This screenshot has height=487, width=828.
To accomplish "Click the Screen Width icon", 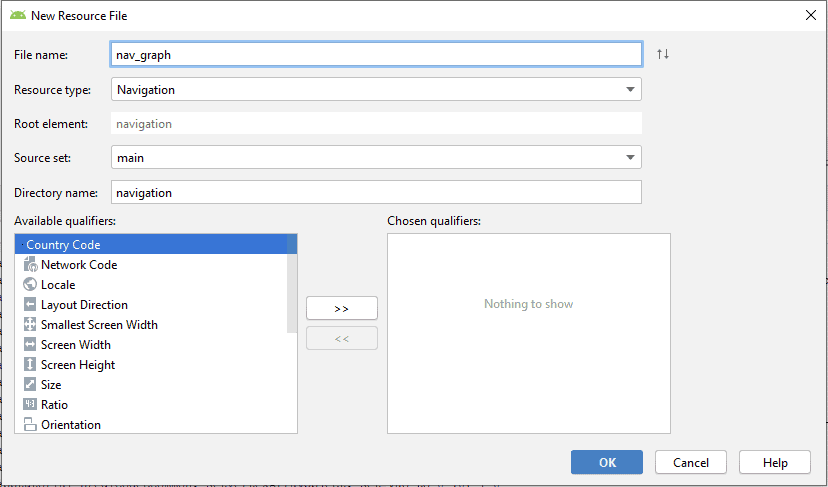I will click(x=30, y=345).
